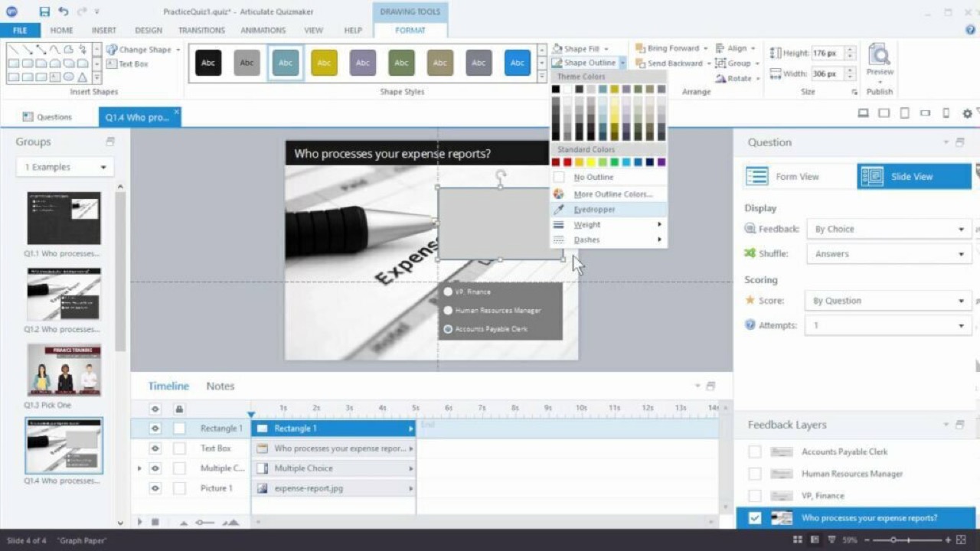Select the Q1.3 Pick One slide thumbnail
The width and height of the screenshot is (980, 551).
coord(64,370)
